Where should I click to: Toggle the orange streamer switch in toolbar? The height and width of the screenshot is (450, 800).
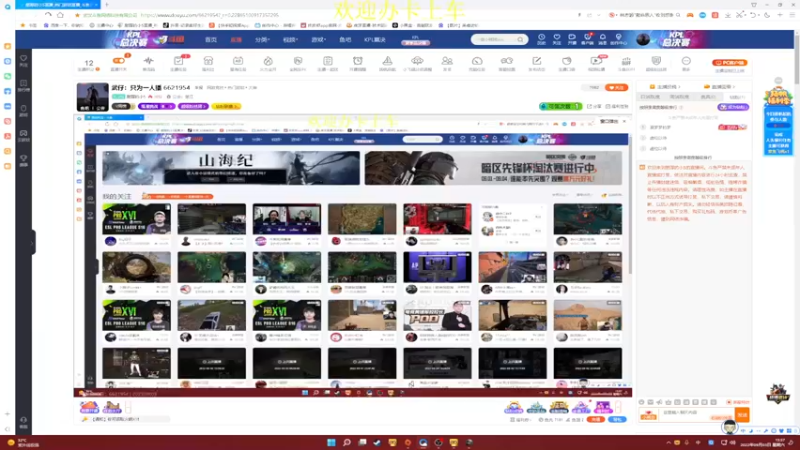point(119,61)
